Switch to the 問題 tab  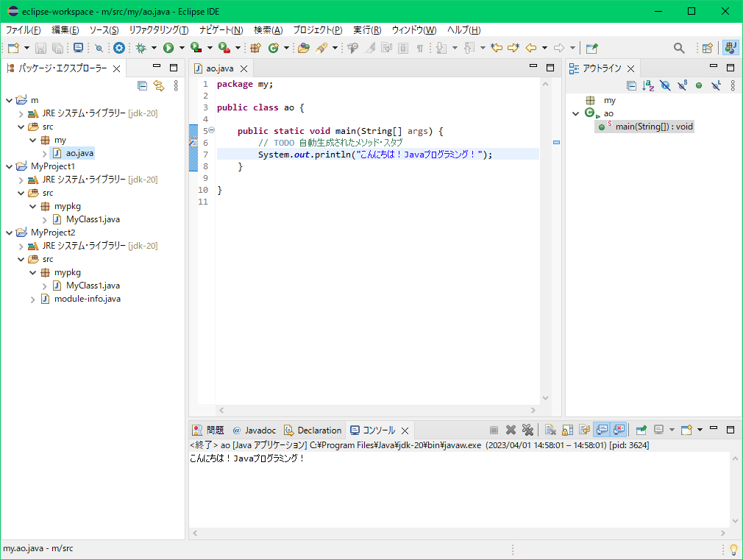pyautogui.click(x=208, y=430)
